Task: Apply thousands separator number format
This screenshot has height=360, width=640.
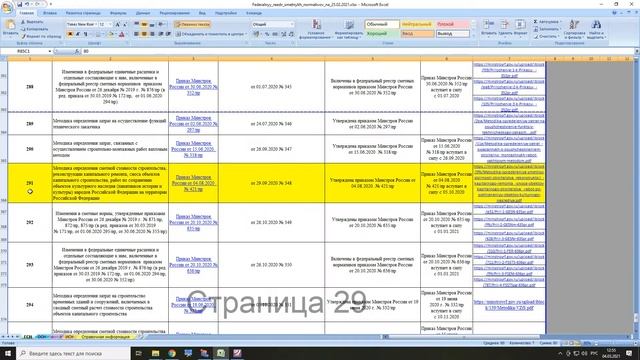Action: pos(275,34)
